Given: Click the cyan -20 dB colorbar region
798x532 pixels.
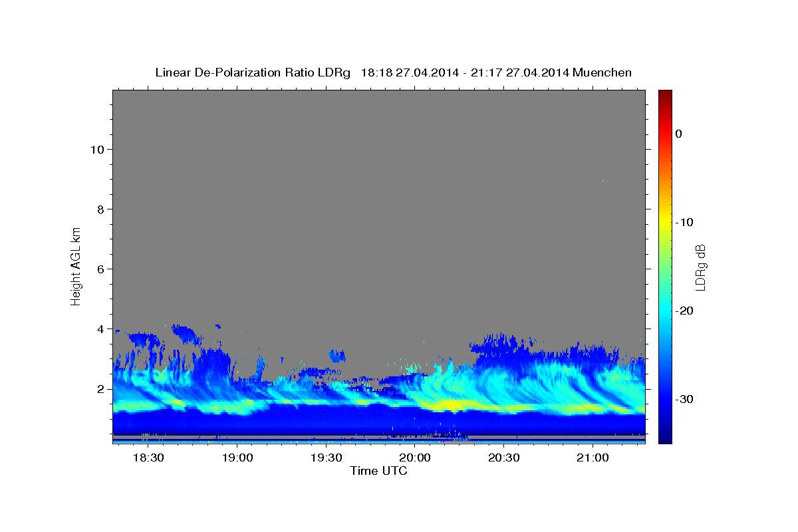Looking at the screenshot, I should [x=665, y=311].
